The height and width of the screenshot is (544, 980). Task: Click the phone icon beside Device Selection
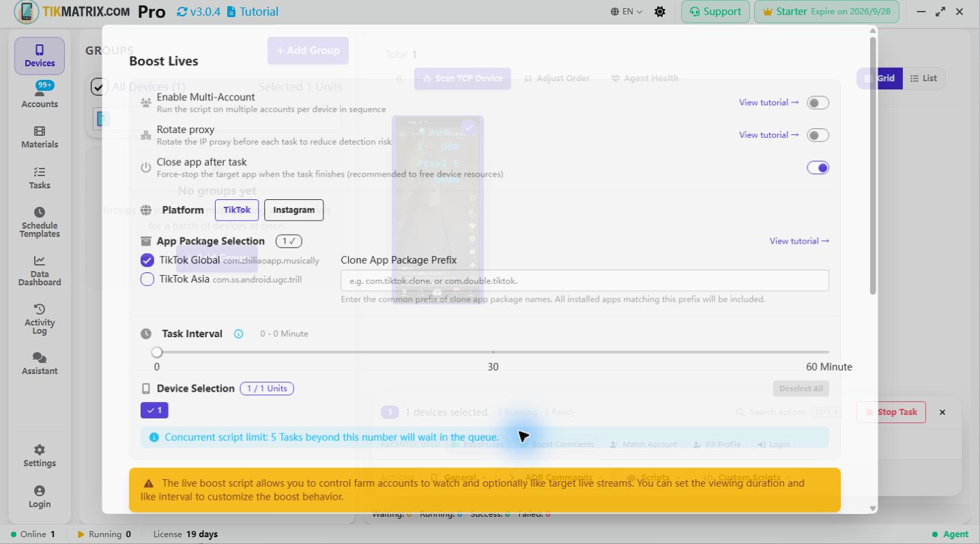click(x=145, y=388)
